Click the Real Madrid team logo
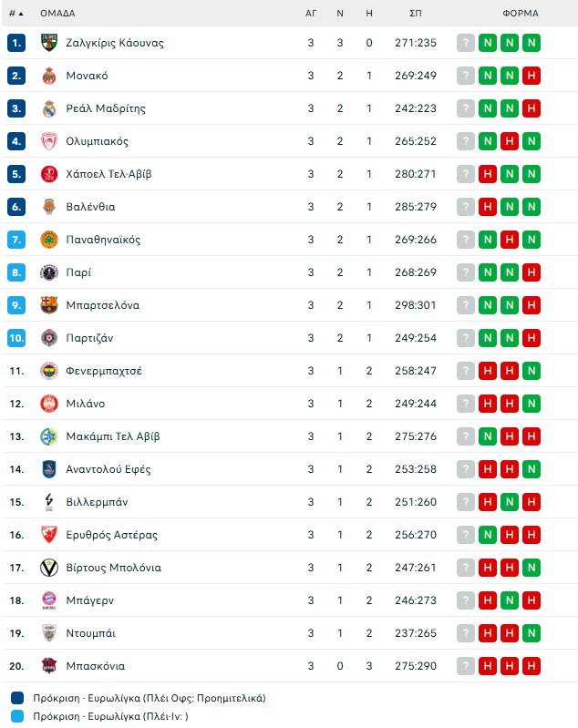Viewport: 578px width, 728px height. [49, 108]
